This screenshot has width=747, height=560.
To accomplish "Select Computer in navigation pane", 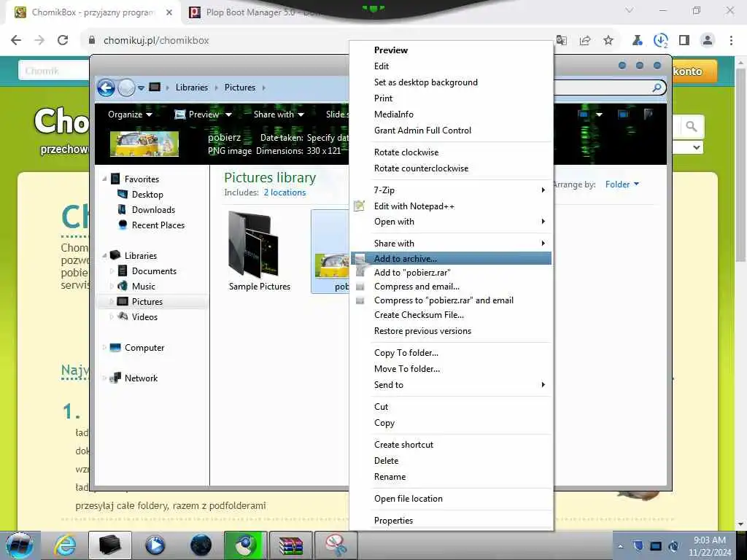I will coord(144,348).
